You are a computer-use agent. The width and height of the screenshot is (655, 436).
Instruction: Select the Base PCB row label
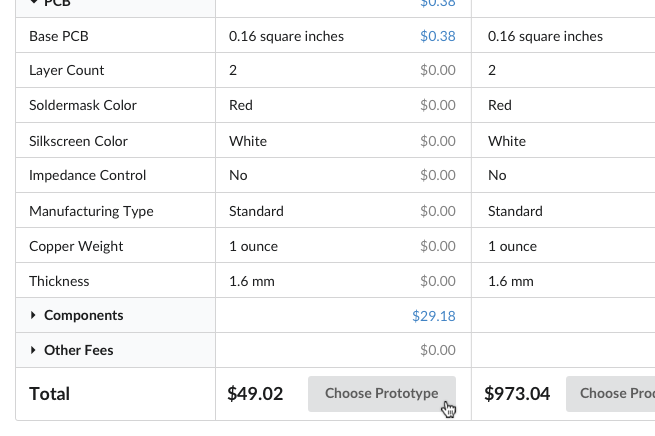[59, 36]
